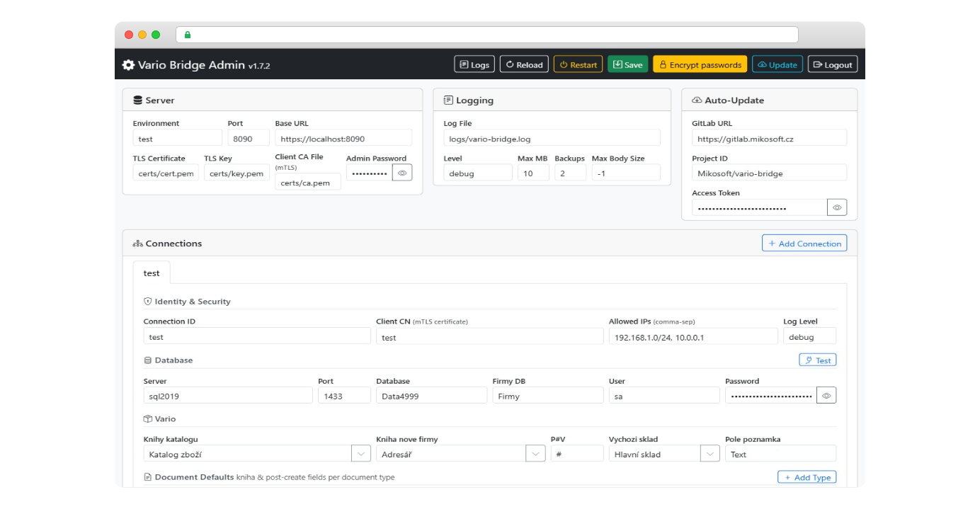Show the GitLab Access Token
The width and height of the screenshot is (980, 509).
pyautogui.click(x=836, y=208)
